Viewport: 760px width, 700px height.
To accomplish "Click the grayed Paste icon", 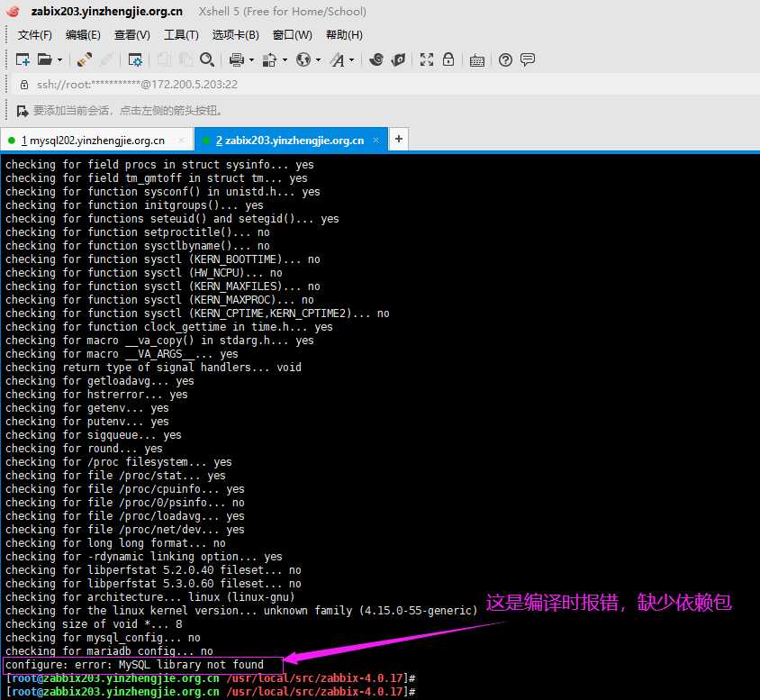I will [185, 59].
